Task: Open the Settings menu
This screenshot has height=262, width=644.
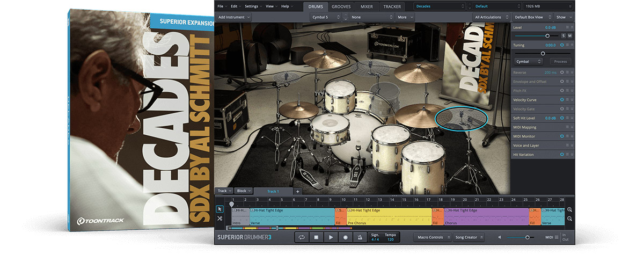Action: coord(252,6)
